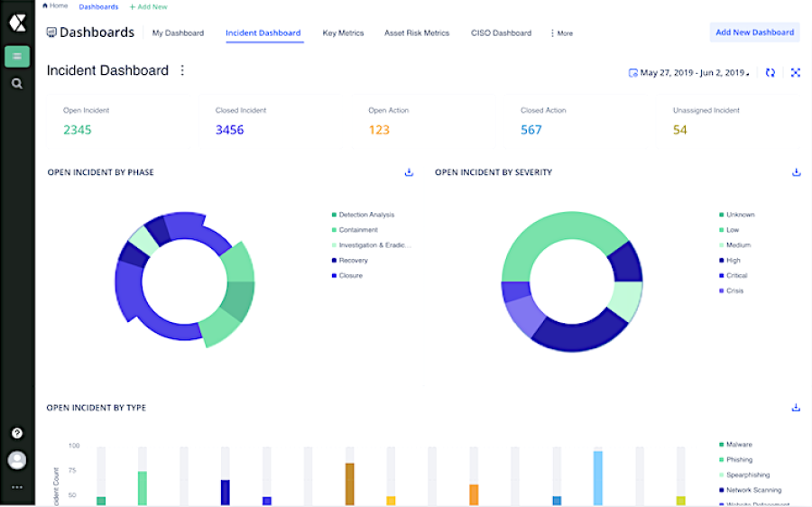Click the Home breadcrumb icon
The width and height of the screenshot is (812, 507).
click(45, 5)
